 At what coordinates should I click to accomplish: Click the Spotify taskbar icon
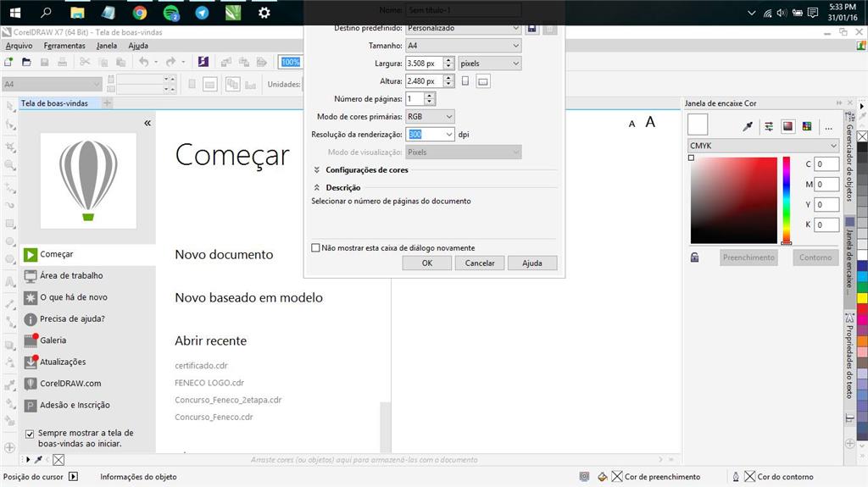click(x=171, y=12)
